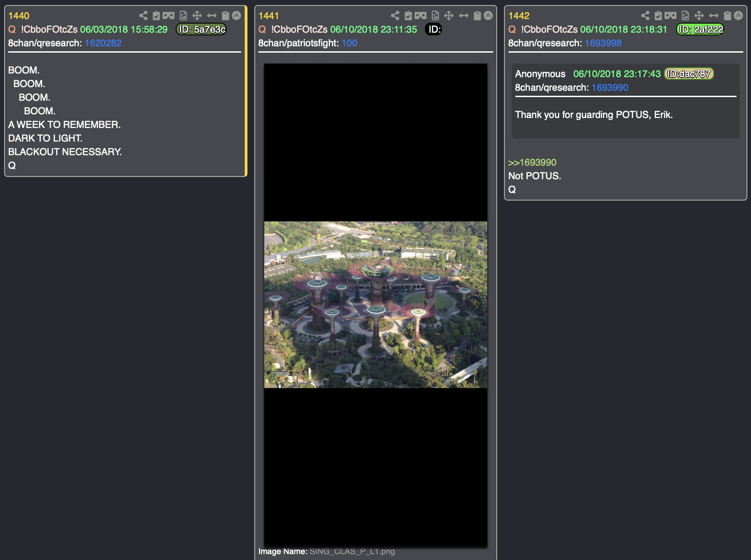Click the four-way move arrows on post 1441

(x=449, y=15)
